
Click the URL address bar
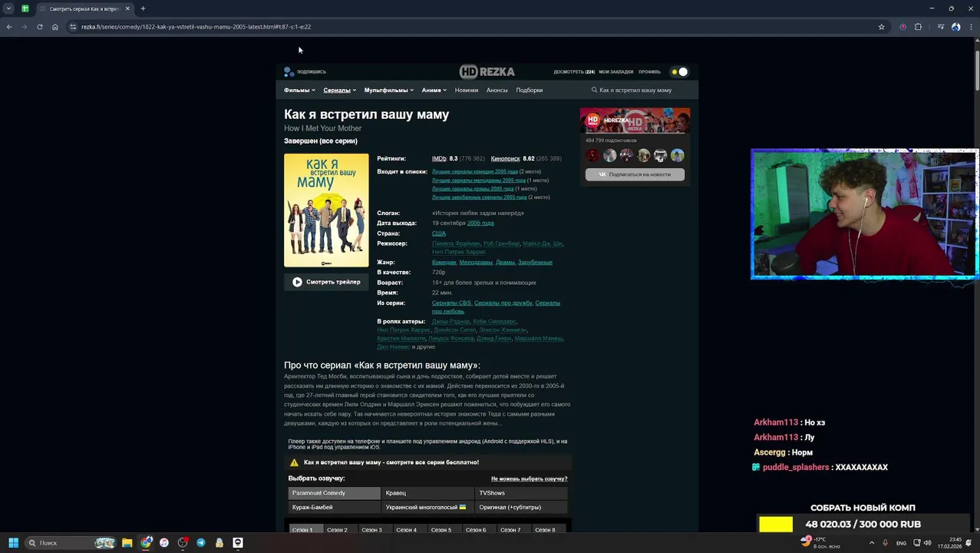tap(476, 27)
